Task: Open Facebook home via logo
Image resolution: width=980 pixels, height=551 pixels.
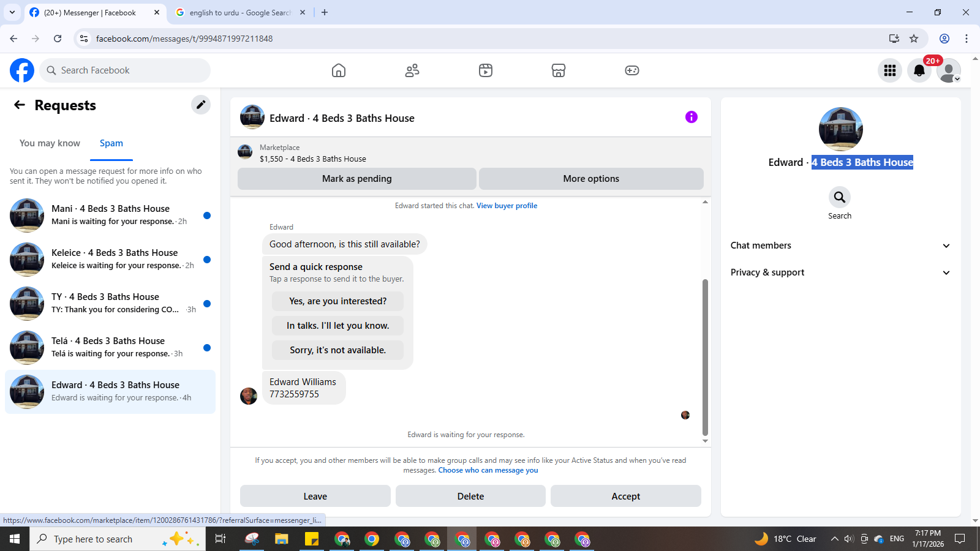Action: [22, 70]
